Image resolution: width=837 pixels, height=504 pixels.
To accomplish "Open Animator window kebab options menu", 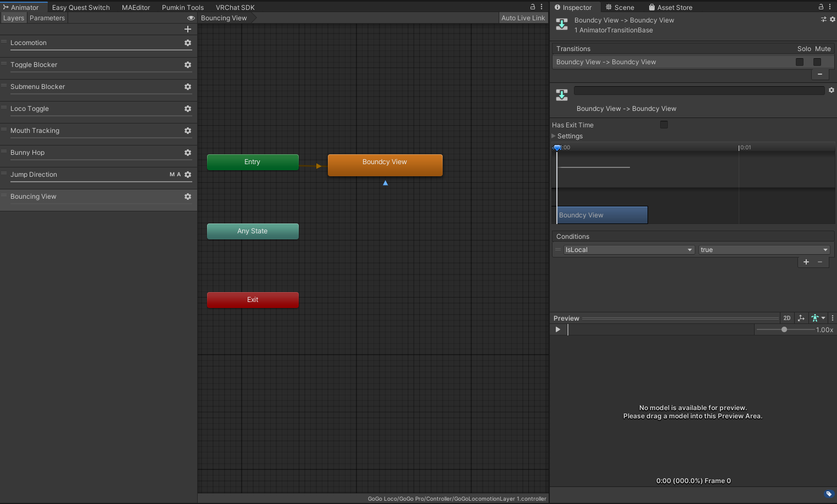I will (542, 7).
